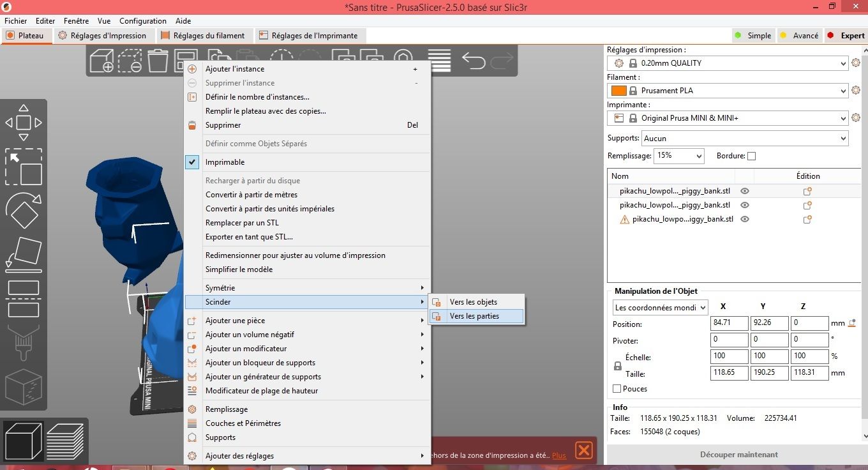Select the Scale tool in left toolbar
The height and width of the screenshot is (470, 868).
pyautogui.click(x=24, y=167)
